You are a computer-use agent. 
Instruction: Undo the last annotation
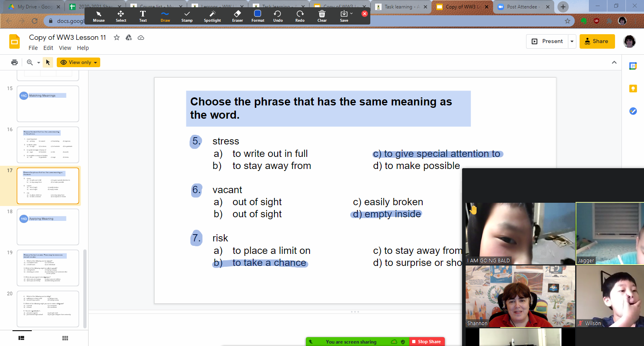click(x=278, y=16)
